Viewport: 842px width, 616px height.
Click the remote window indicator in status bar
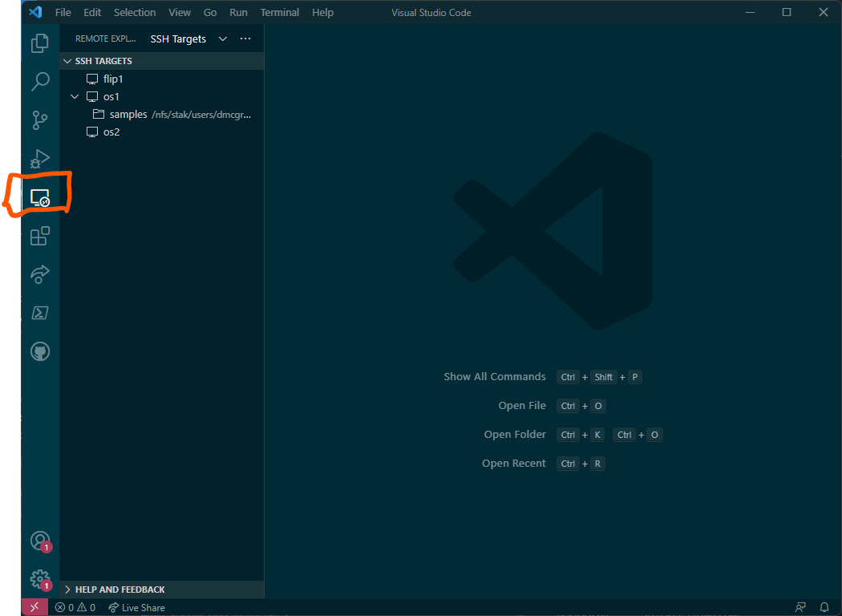tap(34, 607)
